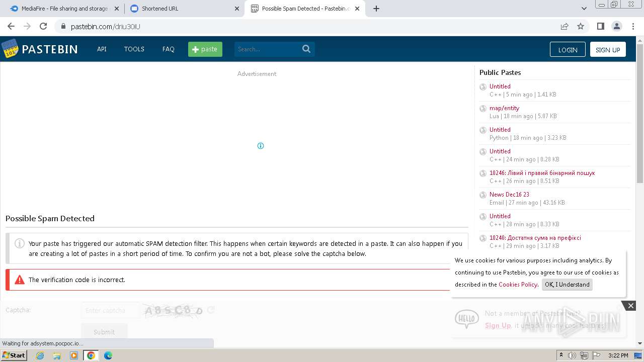The image size is (644, 362).
Task: Click the green paste button
Action: 205,49
